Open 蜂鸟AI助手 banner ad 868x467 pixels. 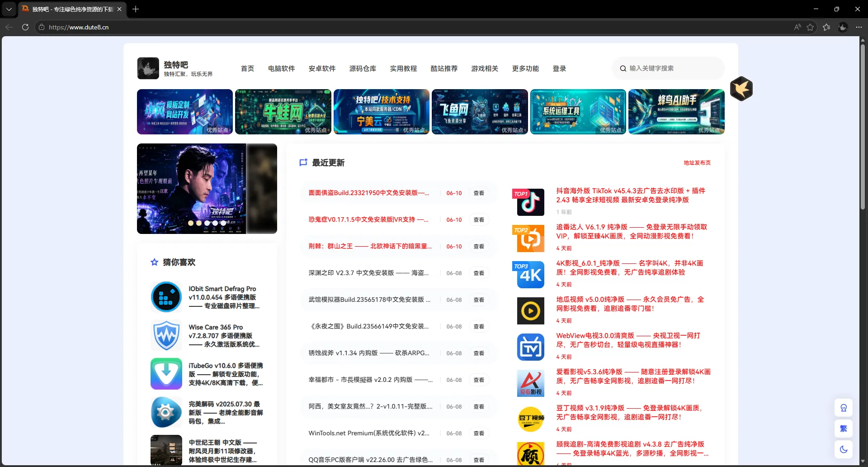click(676, 112)
